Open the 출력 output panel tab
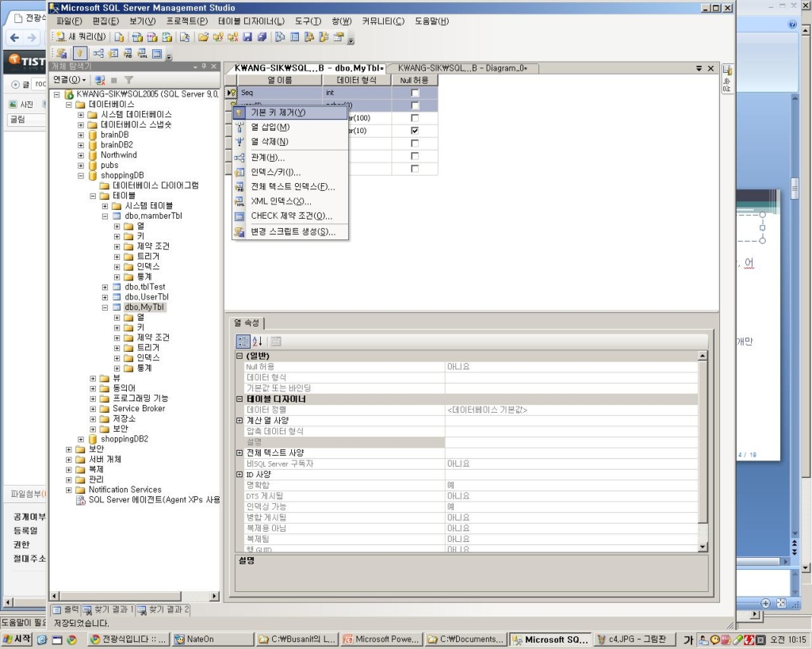This screenshot has height=649, width=812. tap(66, 609)
